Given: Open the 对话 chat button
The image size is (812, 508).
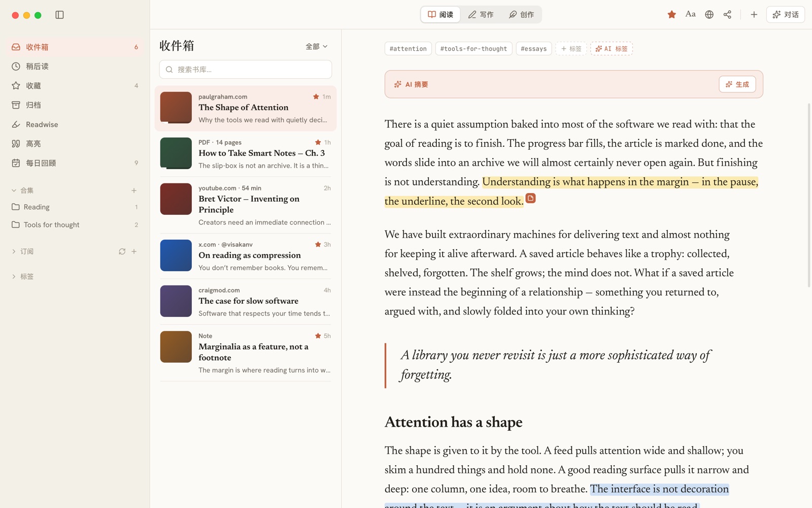Looking at the screenshot, I should pos(785,15).
